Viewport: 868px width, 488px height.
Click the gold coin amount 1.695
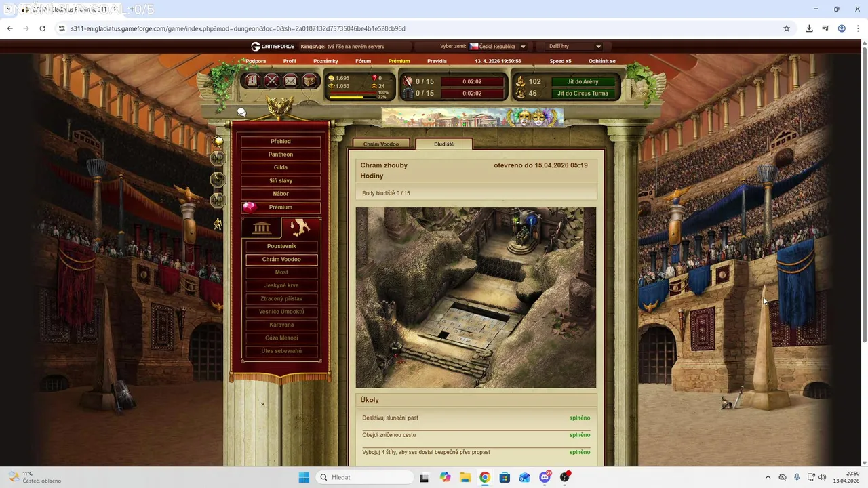(x=342, y=78)
